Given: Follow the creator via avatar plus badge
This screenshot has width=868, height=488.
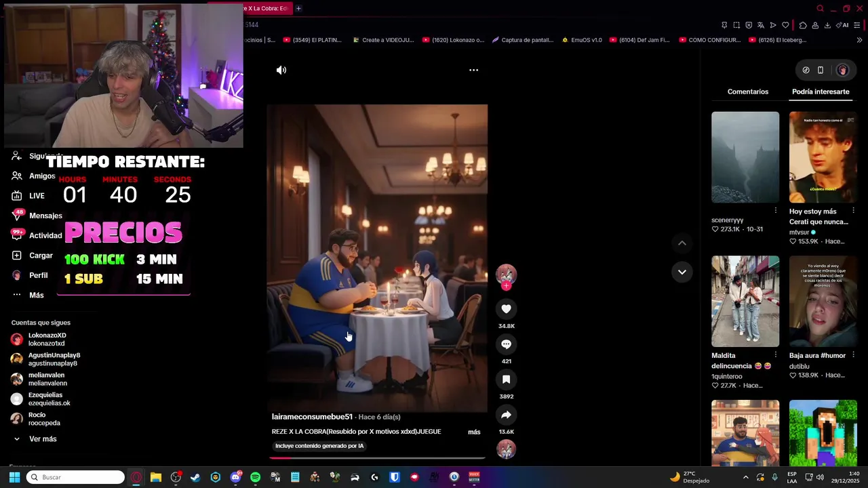Looking at the screenshot, I should point(506,286).
